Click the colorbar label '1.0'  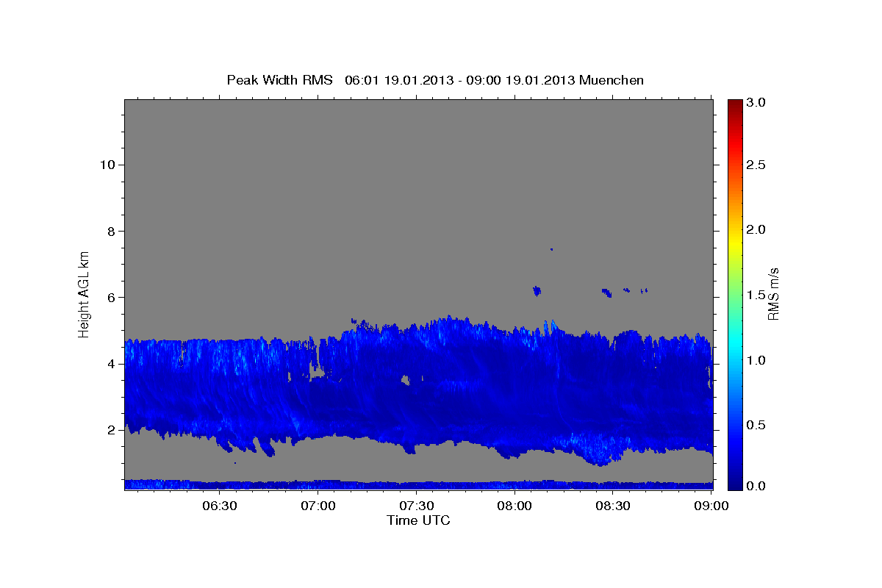pos(757,360)
